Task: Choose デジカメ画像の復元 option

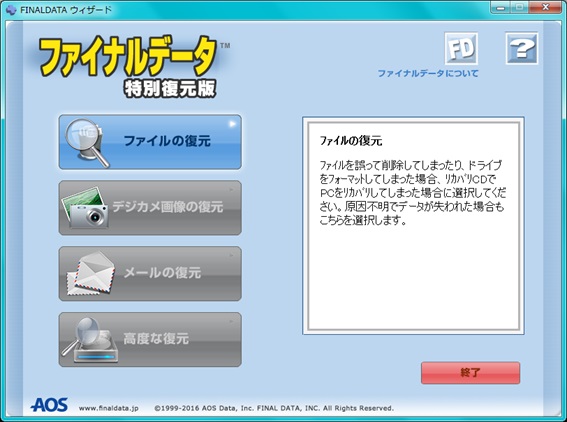Action: 150,208
